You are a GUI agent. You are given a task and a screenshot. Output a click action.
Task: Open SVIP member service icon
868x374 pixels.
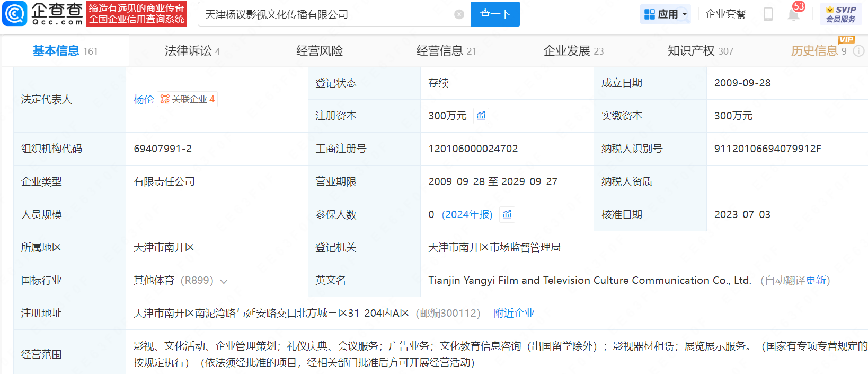point(841,14)
